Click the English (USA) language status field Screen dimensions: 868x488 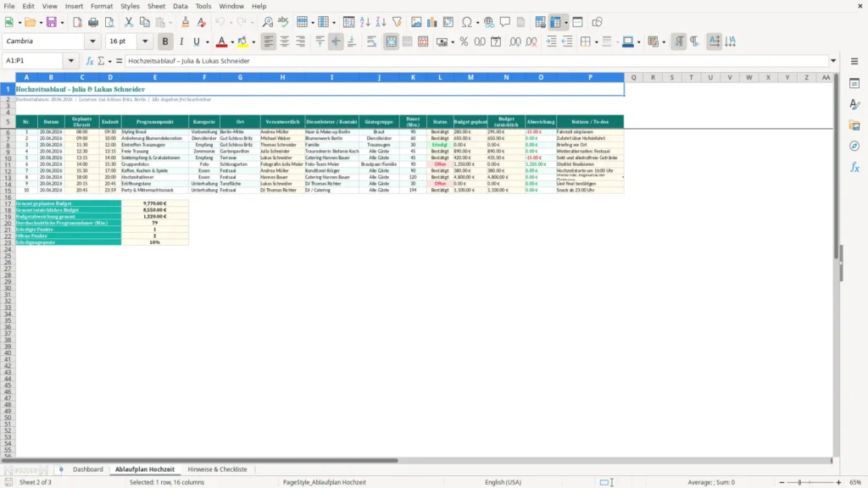click(504, 482)
